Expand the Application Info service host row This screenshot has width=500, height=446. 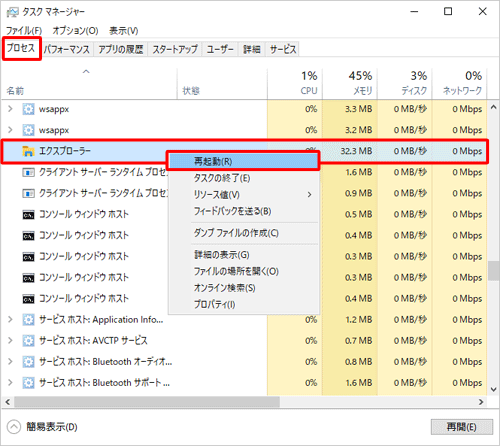(10, 320)
